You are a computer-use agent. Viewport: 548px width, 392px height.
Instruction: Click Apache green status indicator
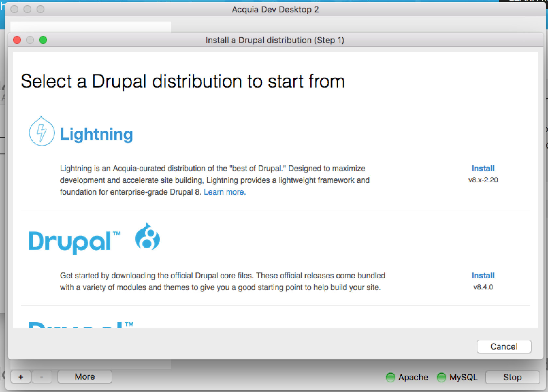[390, 377]
